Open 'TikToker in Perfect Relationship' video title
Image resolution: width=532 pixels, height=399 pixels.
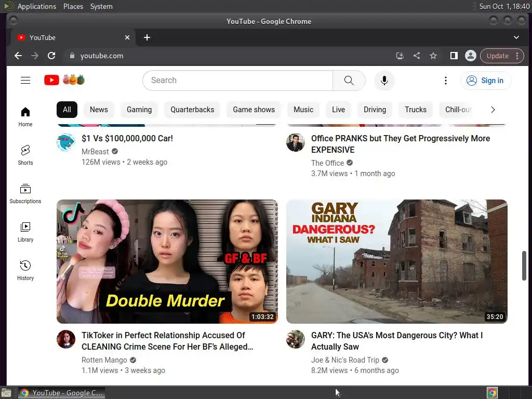coord(167,341)
